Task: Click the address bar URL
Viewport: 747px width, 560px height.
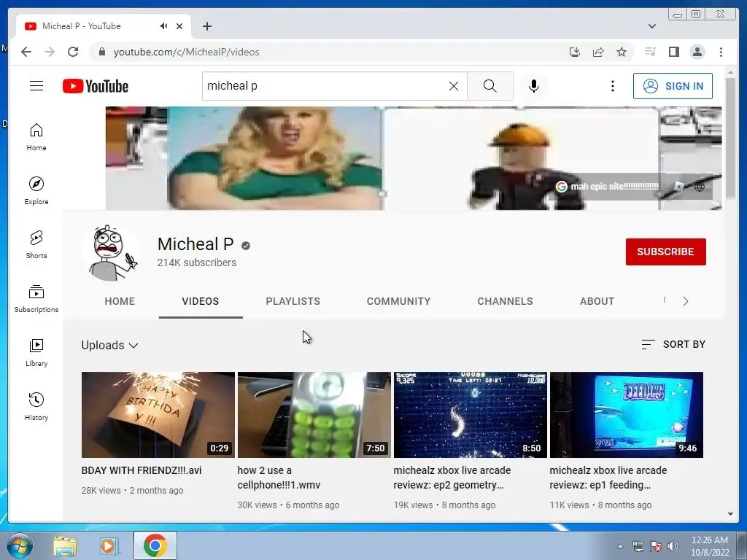Action: (x=186, y=52)
